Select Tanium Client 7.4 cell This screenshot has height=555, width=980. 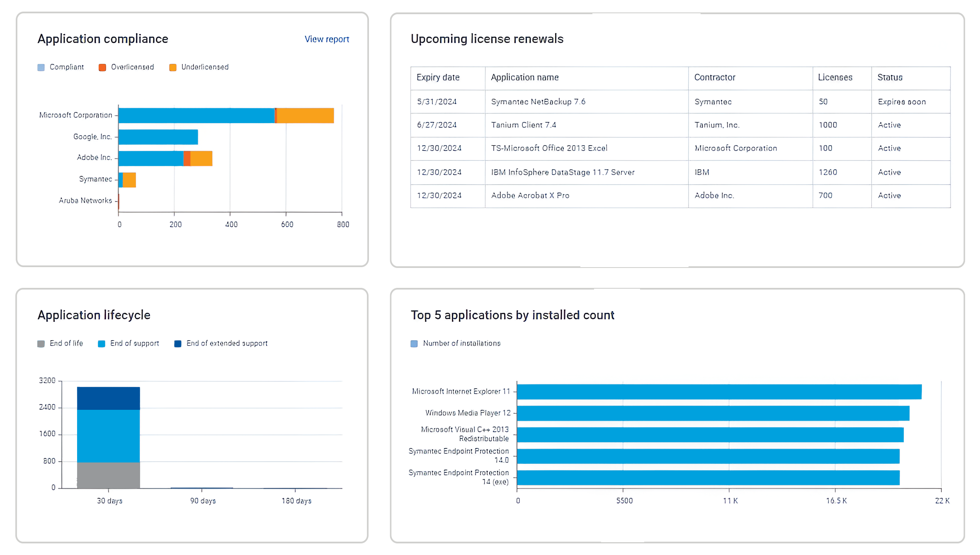tap(587, 125)
